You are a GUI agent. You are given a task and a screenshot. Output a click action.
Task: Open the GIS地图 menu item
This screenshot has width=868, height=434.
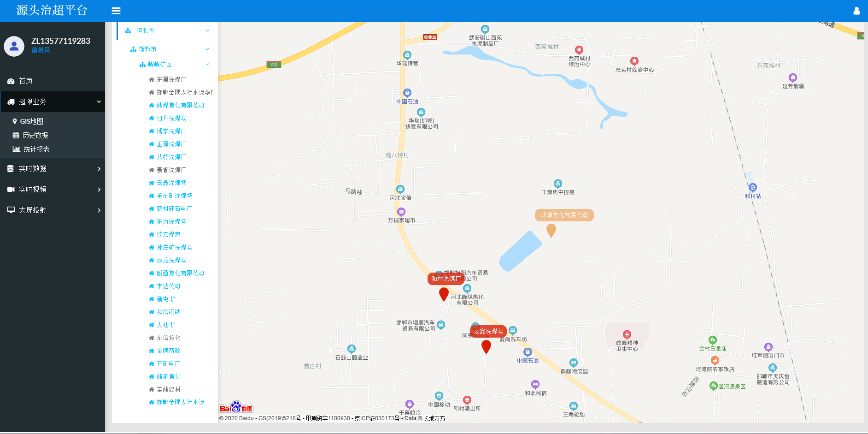coord(31,121)
